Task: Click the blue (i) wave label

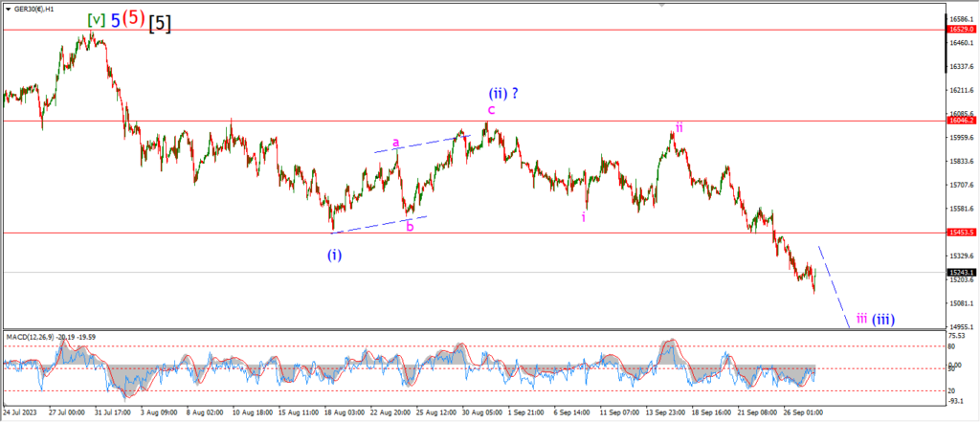Action: point(335,255)
